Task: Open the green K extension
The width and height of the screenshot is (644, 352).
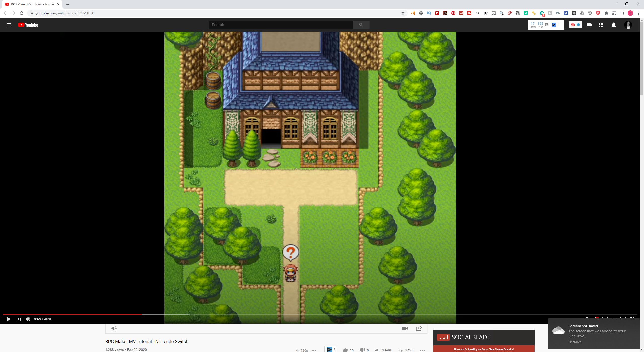Action: pyautogui.click(x=526, y=13)
